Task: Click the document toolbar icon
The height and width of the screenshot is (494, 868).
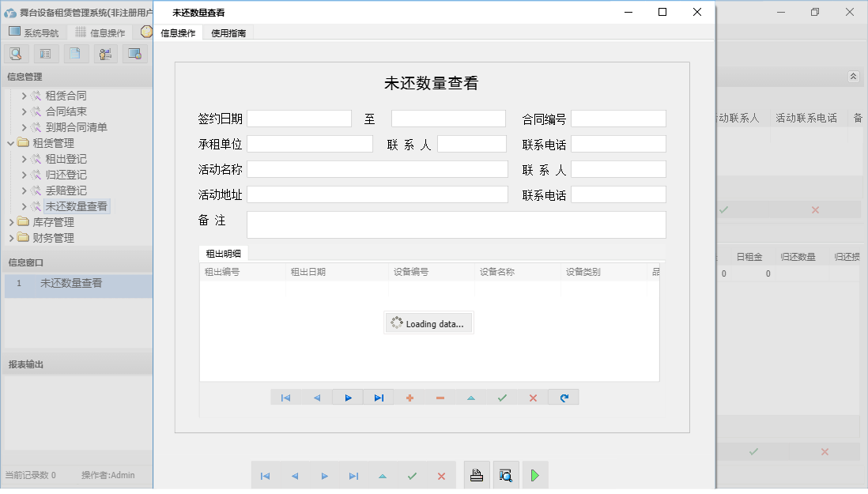Action: [x=75, y=53]
